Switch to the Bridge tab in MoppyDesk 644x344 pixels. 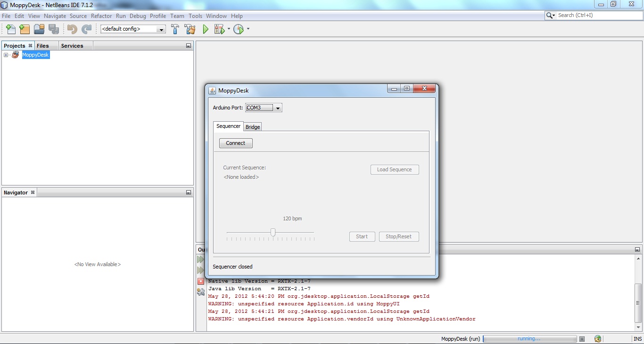click(253, 127)
